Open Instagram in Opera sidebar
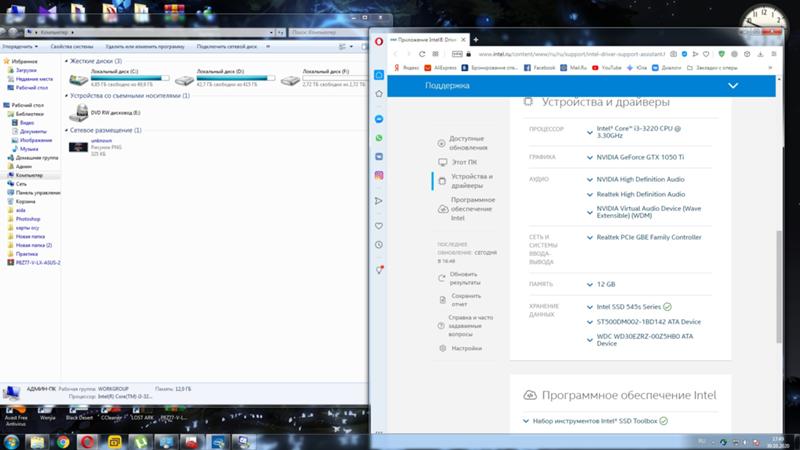 coord(379,176)
